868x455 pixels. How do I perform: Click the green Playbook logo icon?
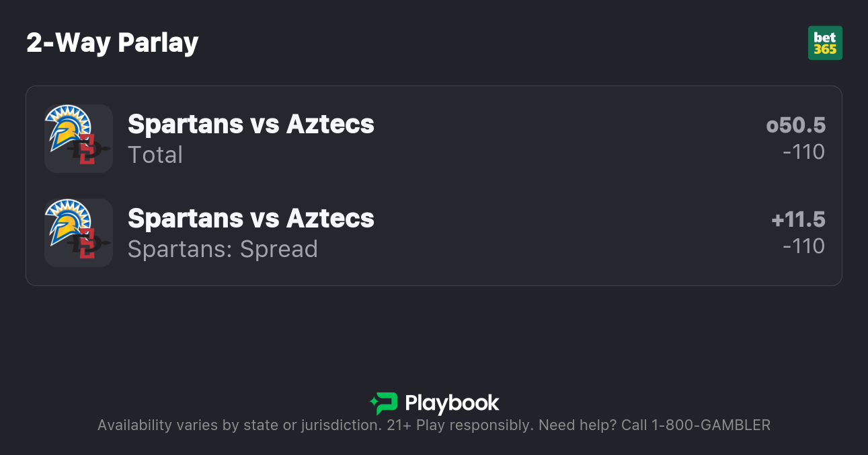coord(384,403)
